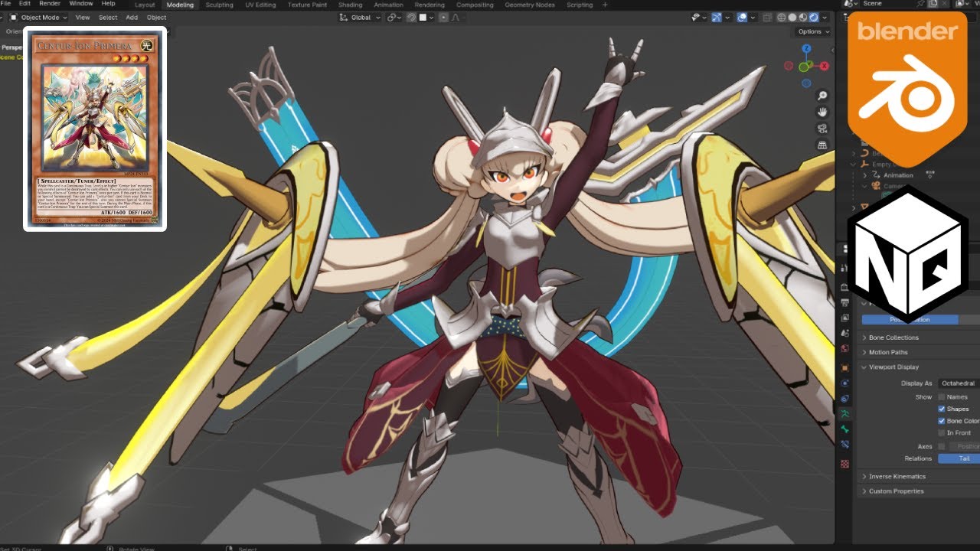The image size is (980, 551).
Task: Open the viewport Select menu
Action: [108, 17]
